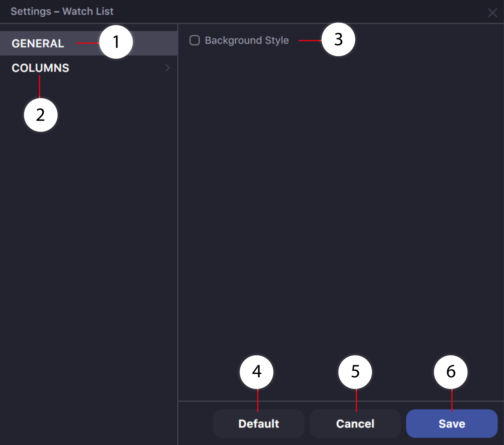Apply changes with the Save button
The height and width of the screenshot is (445, 504).
coord(452,424)
